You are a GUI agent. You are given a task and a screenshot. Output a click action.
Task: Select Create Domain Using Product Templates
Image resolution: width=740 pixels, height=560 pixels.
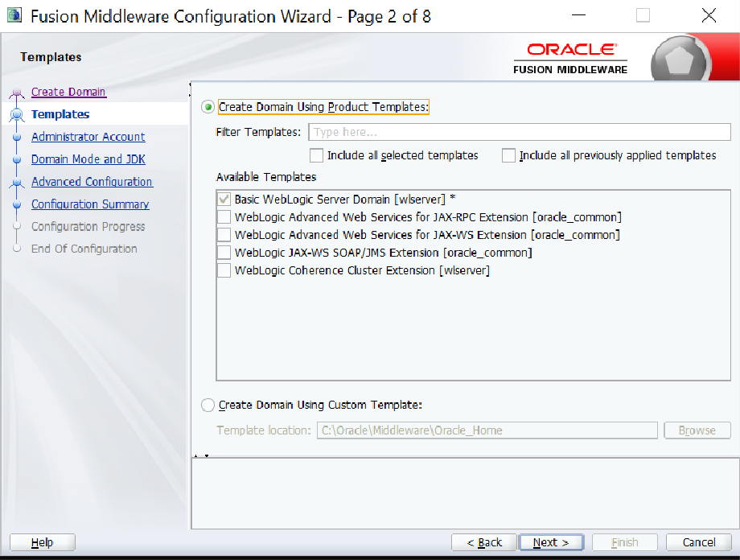click(208, 107)
